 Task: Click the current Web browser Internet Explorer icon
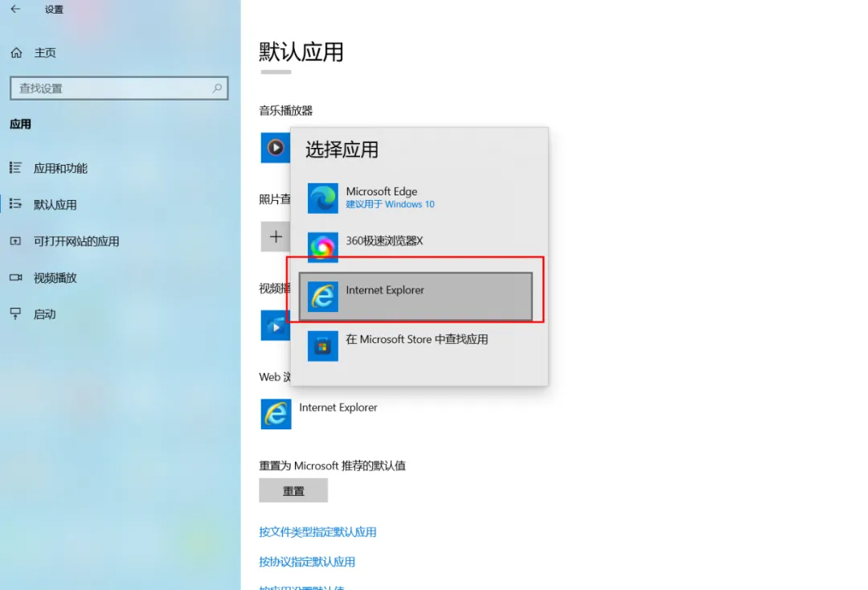click(276, 414)
